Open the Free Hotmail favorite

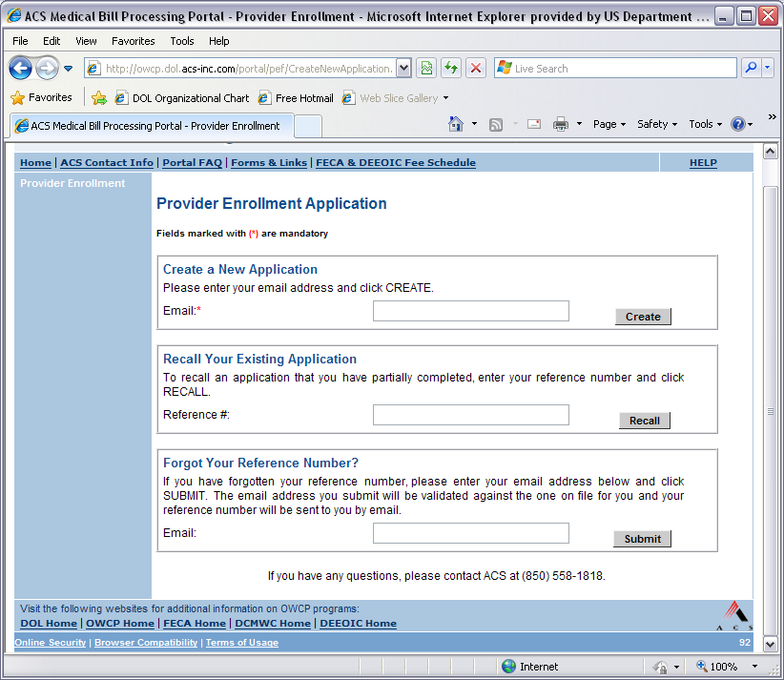(x=296, y=98)
